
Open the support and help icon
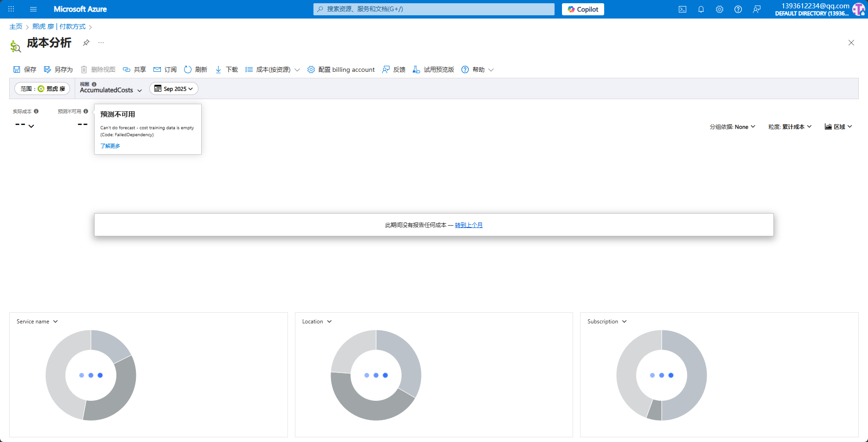click(x=738, y=9)
